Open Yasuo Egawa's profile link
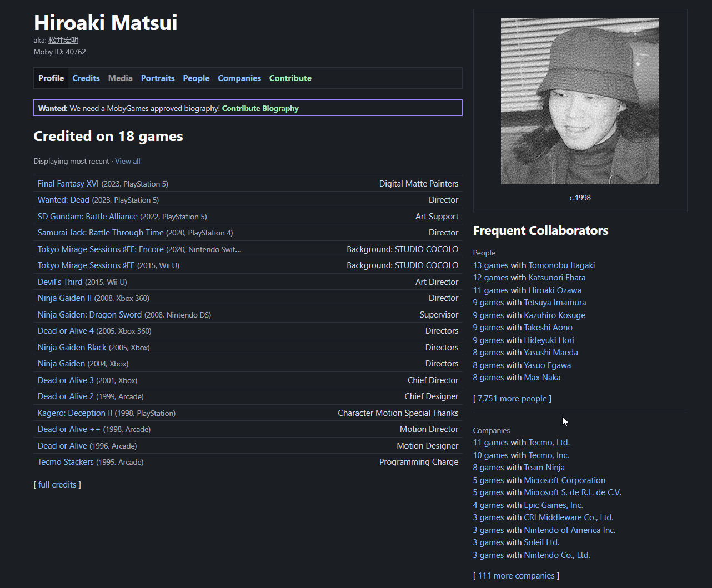Image resolution: width=712 pixels, height=588 pixels. pos(548,365)
